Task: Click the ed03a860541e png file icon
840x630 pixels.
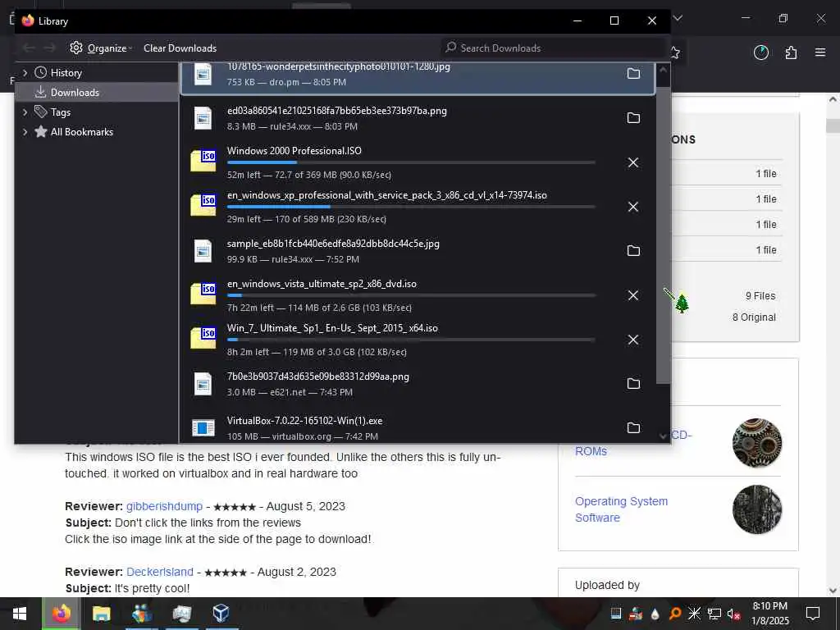Action: pyautogui.click(x=203, y=118)
